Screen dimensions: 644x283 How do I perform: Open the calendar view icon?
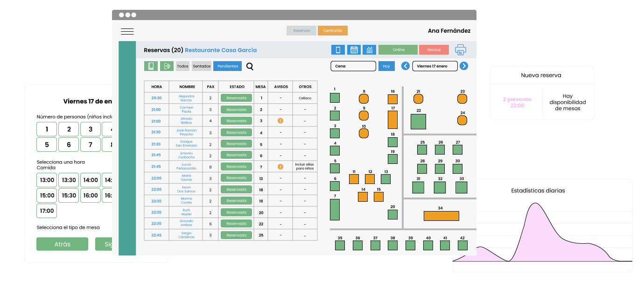(354, 50)
